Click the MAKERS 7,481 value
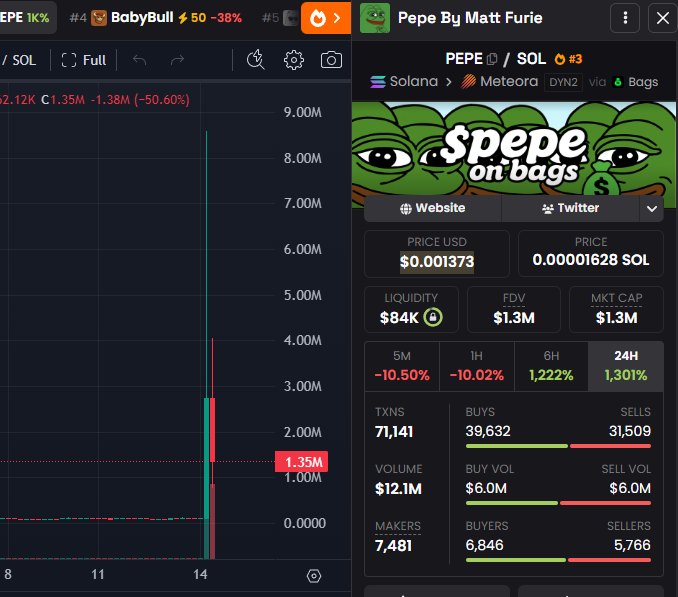This screenshot has width=678, height=597. [393, 546]
